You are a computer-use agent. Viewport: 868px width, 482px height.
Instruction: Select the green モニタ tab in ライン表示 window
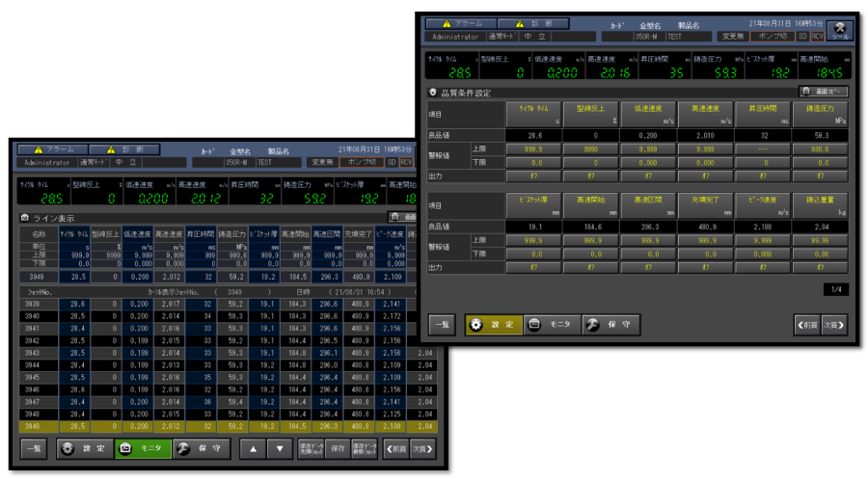point(144,449)
